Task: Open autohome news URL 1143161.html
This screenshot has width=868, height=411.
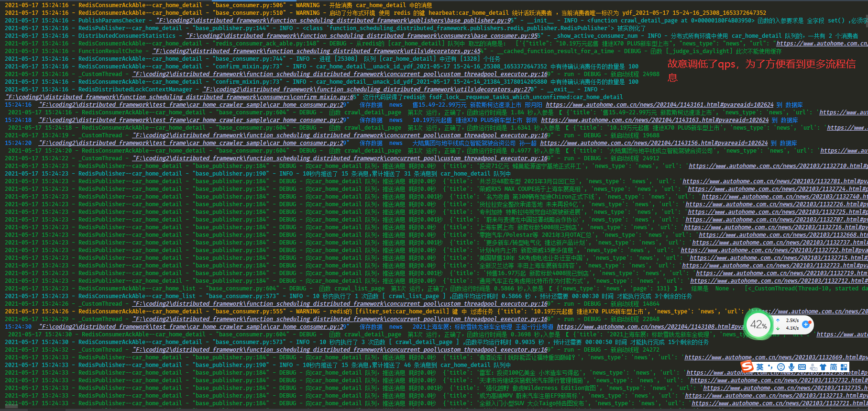Action: click(x=659, y=105)
